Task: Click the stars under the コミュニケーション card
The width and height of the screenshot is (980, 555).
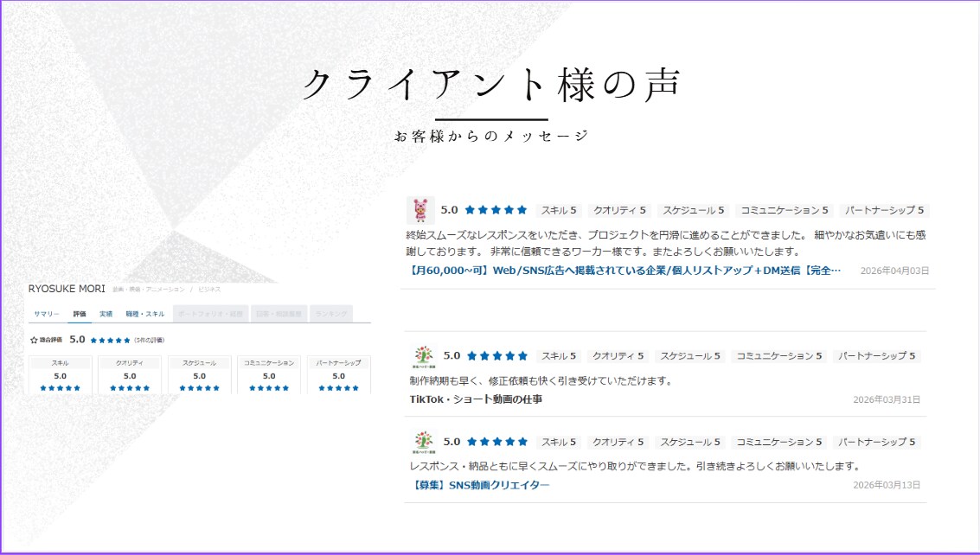Action: point(269,388)
